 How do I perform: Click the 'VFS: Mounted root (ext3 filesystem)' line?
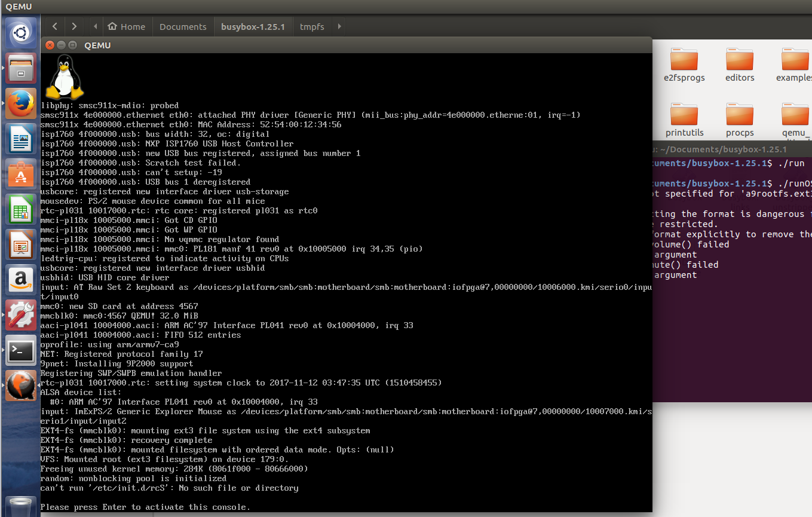164,459
